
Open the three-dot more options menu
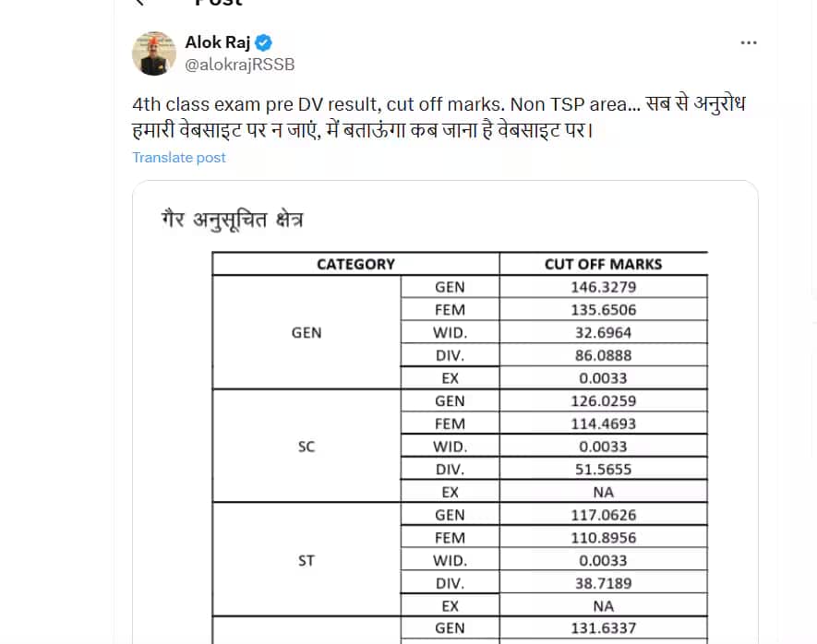coord(751,43)
